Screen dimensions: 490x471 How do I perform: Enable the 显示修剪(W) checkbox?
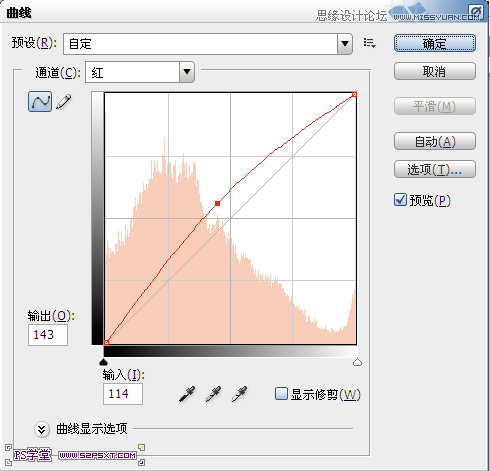[281, 394]
